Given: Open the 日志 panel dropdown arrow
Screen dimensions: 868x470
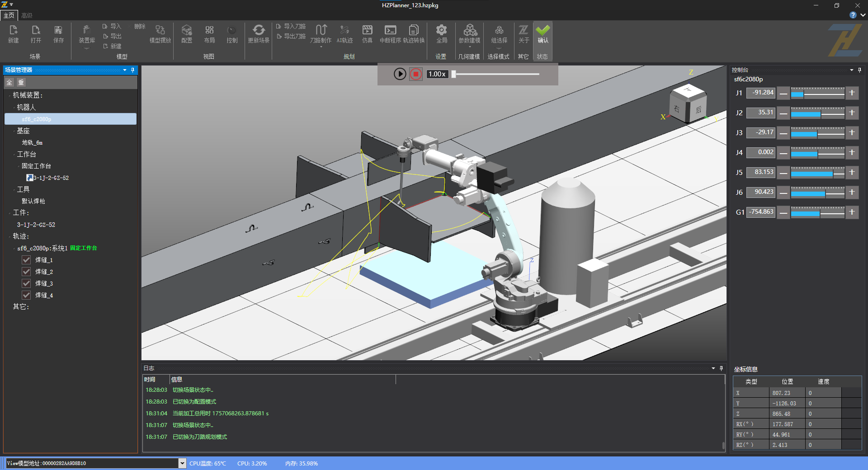Looking at the screenshot, I should coord(713,368).
